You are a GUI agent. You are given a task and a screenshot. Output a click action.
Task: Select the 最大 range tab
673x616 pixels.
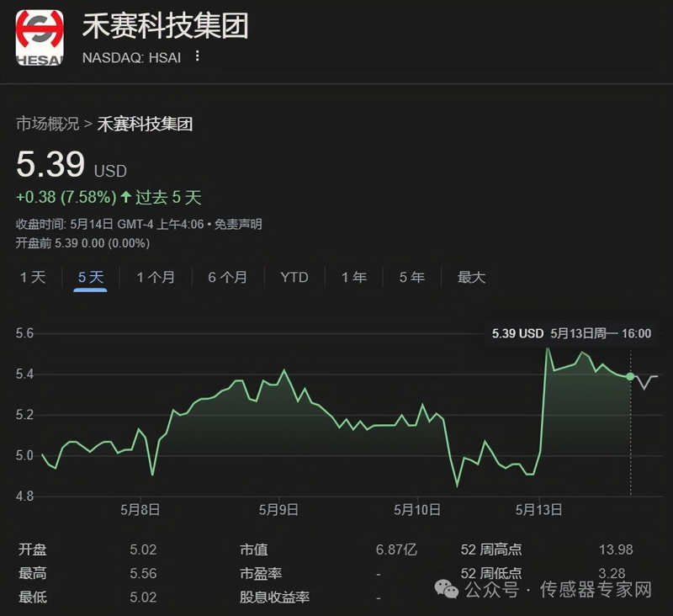(471, 277)
